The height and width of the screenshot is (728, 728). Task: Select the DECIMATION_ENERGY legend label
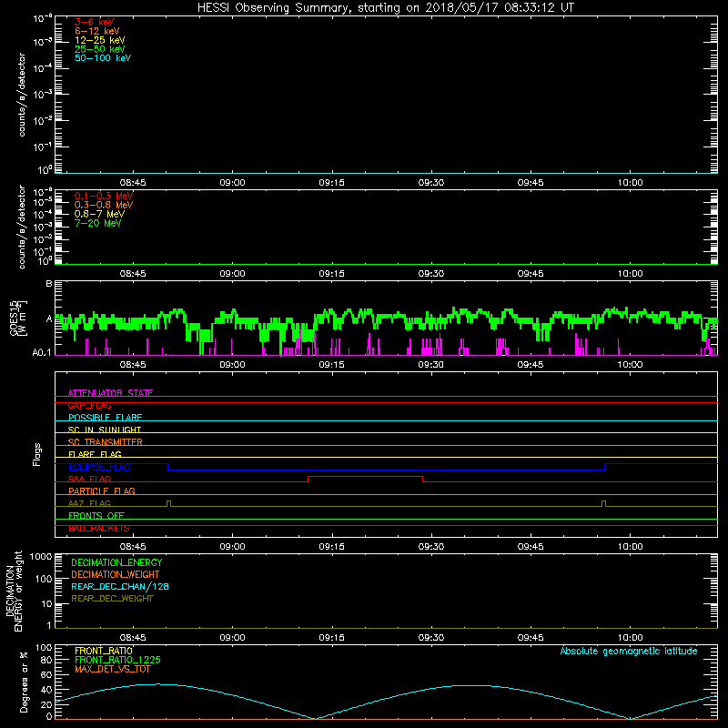click(x=116, y=562)
